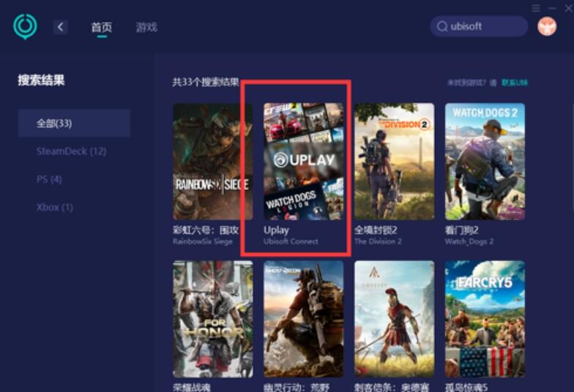
Task: Click the UU accelerator logo icon
Action: [25, 26]
